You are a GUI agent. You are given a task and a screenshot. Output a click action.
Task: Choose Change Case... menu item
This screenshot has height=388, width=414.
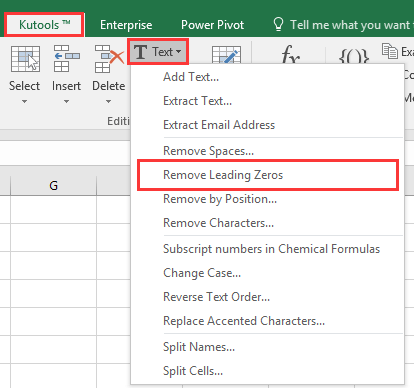pos(268,273)
